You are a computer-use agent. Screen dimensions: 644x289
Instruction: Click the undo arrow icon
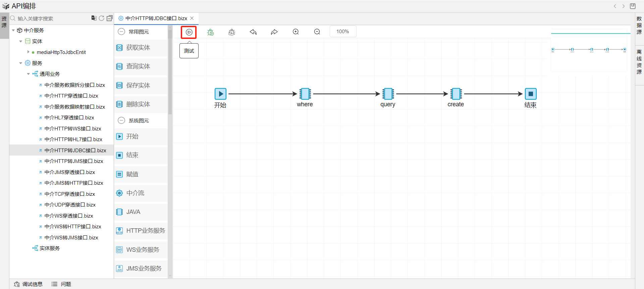tap(253, 32)
